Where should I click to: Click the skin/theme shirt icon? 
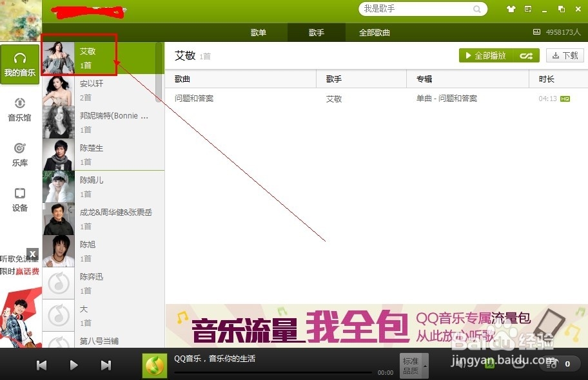511,9
